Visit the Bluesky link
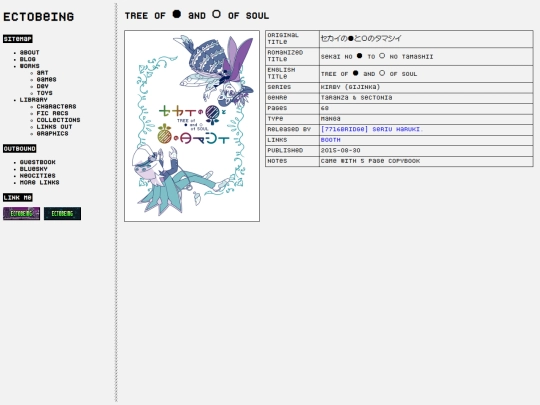Image resolution: width=540 pixels, height=405 pixels. coord(33,169)
